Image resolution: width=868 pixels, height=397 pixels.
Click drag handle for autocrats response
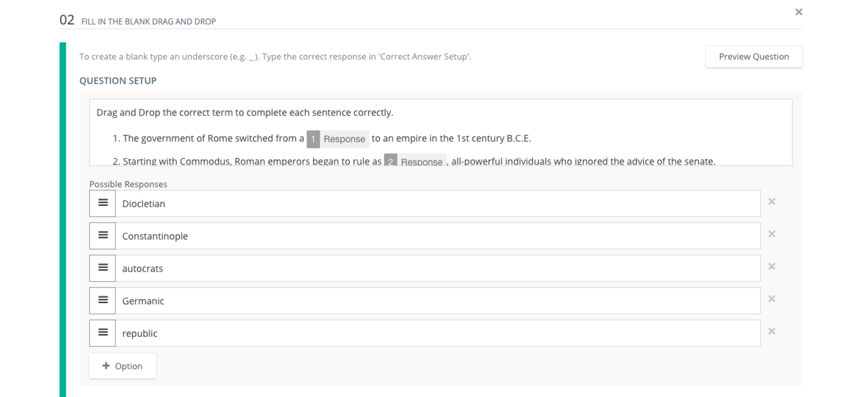coord(103,268)
